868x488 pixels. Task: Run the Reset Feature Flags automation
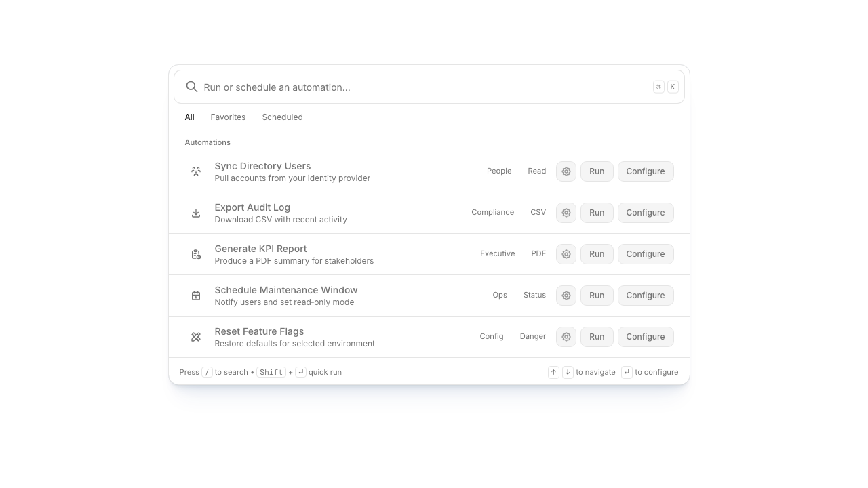597,336
